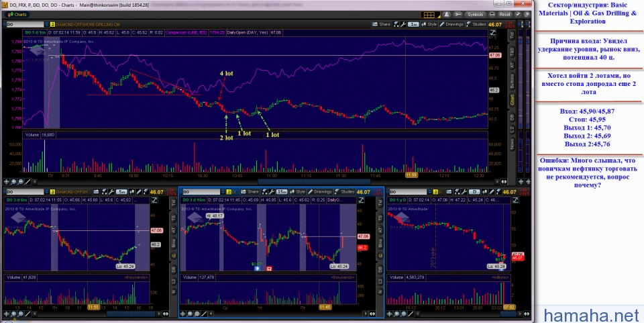Select line drawing tool under main chart

pos(28,181)
